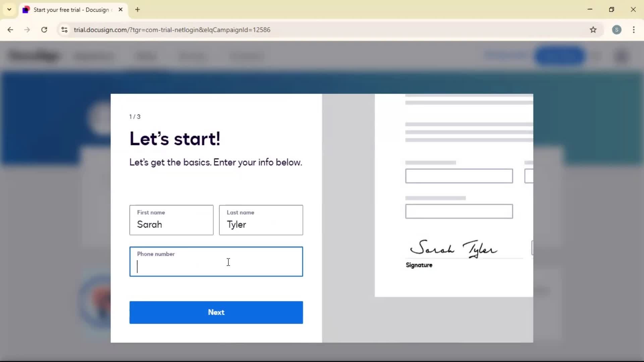Bookmark this page with star icon
Screen dimensions: 644x362
point(593,30)
